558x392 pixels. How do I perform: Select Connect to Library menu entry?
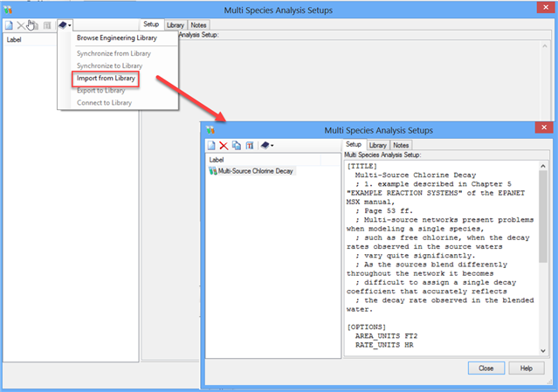click(104, 103)
